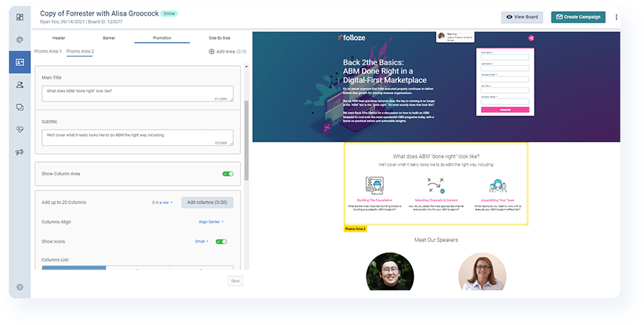Click the heart-rate analytics icon in sidebar
The image size is (644, 325).
pos(19,130)
